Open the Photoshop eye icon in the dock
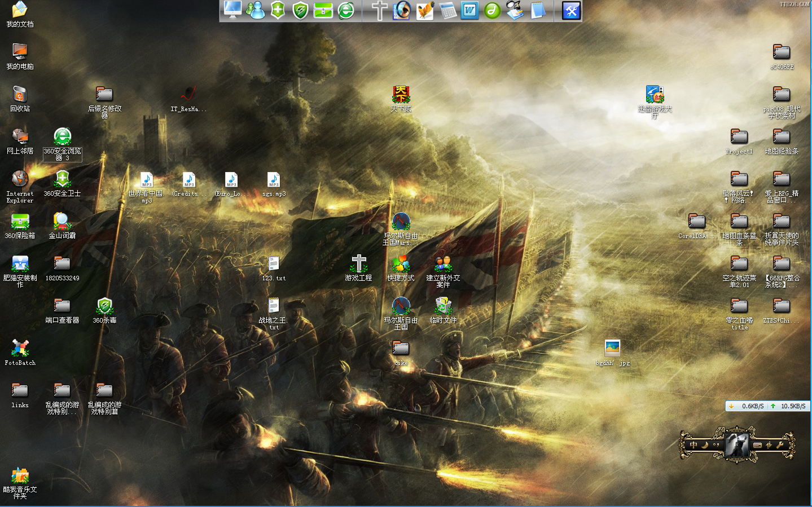The image size is (812, 507). coord(402,10)
